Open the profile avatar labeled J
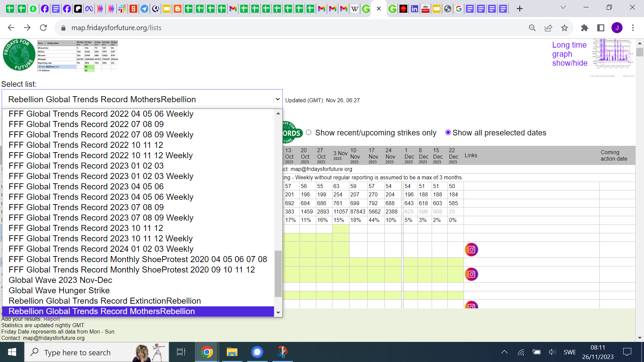The height and width of the screenshot is (362, 644). tap(617, 28)
